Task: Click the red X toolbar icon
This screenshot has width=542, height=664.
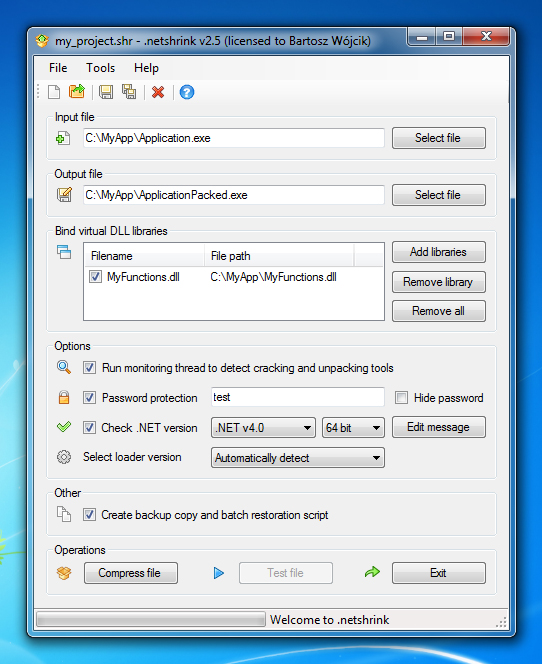Action: pyautogui.click(x=158, y=92)
